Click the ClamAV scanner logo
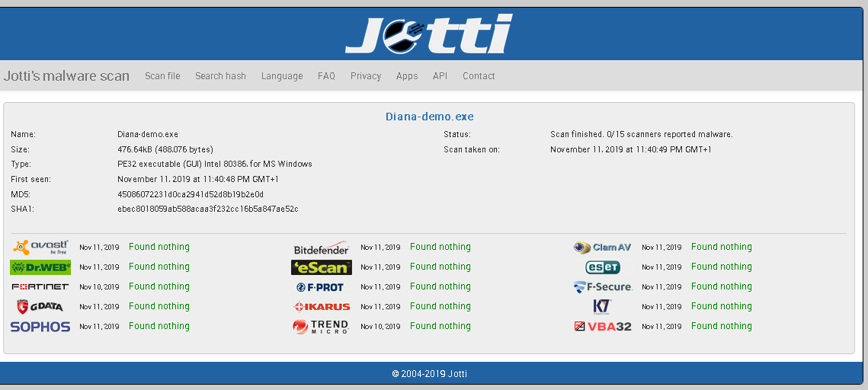Image resolution: width=868 pixels, height=390 pixels. [x=602, y=248]
